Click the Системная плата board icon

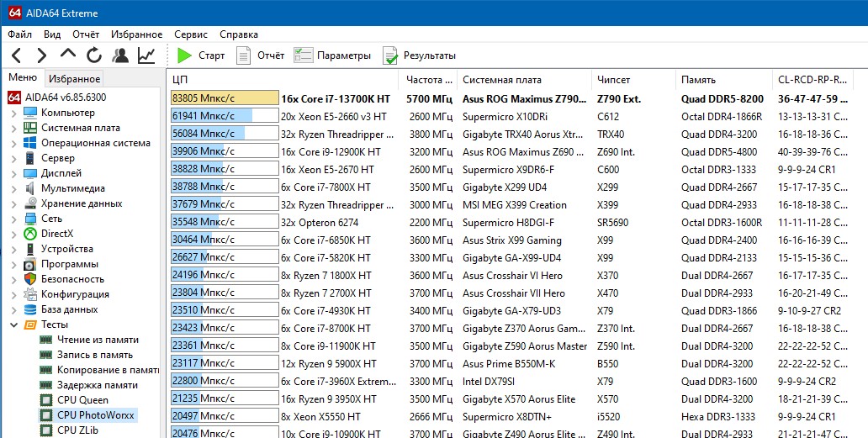point(30,128)
